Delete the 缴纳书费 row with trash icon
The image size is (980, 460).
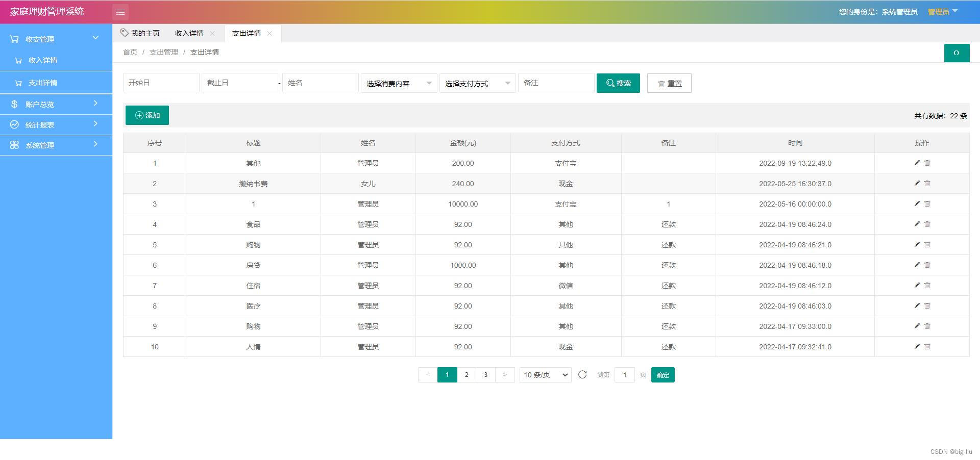(x=927, y=183)
